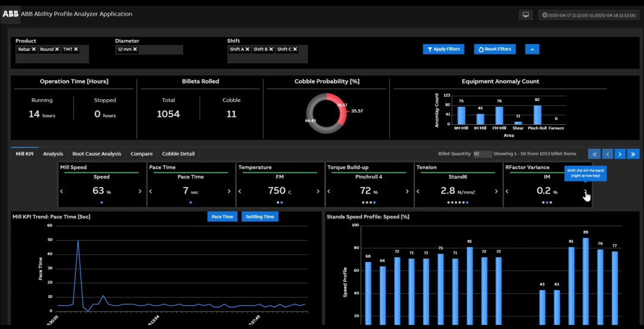Remove the Round product filter tag

(x=57, y=50)
